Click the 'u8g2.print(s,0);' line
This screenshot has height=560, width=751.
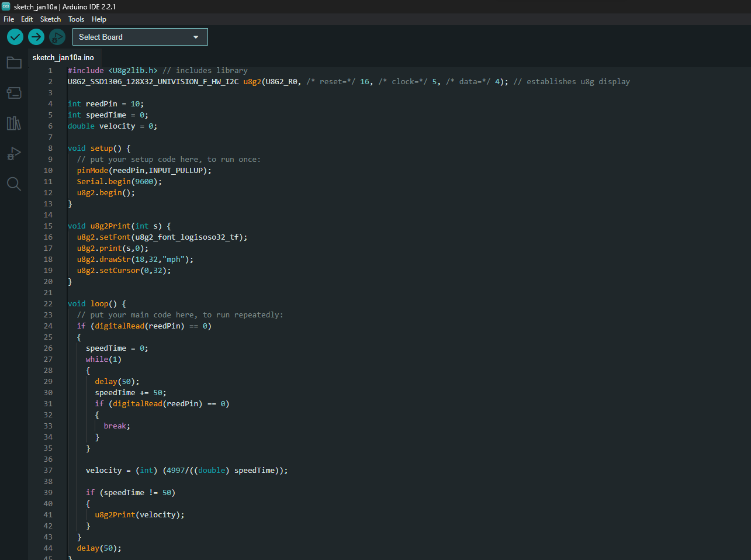tap(113, 248)
